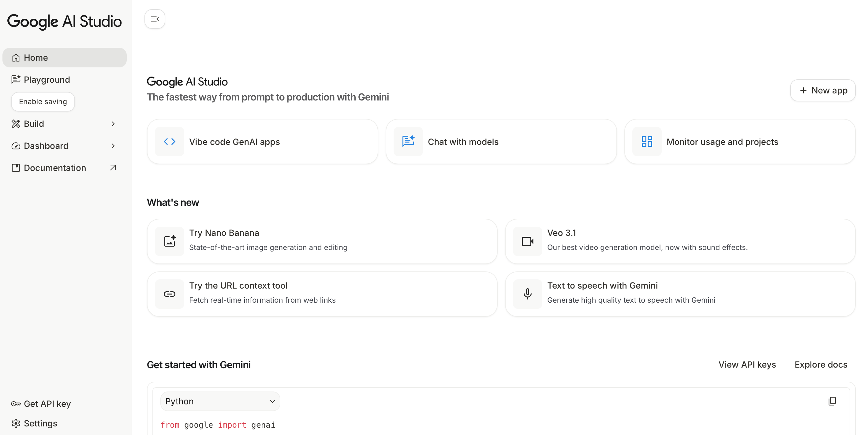868x435 pixels.
Task: Click the New app button
Action: (822, 90)
